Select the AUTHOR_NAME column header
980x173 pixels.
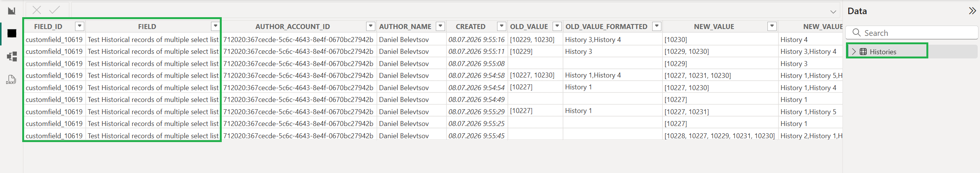pyautogui.click(x=405, y=26)
